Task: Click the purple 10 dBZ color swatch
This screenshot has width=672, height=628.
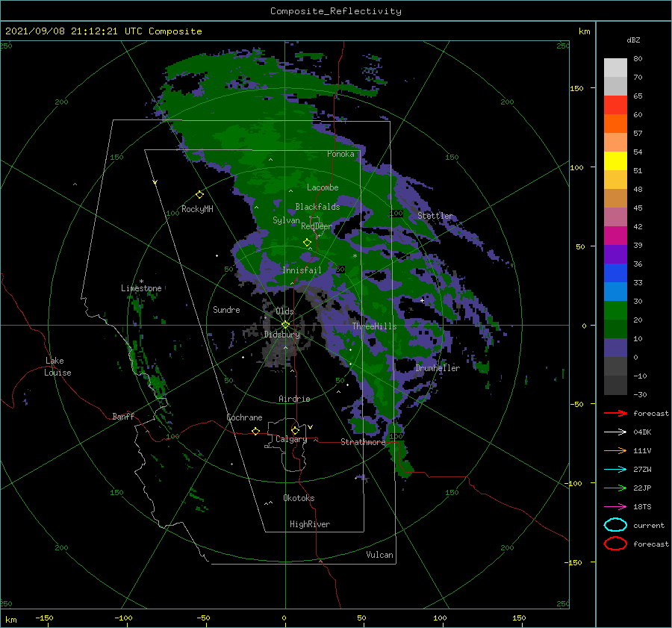Action: coord(615,348)
